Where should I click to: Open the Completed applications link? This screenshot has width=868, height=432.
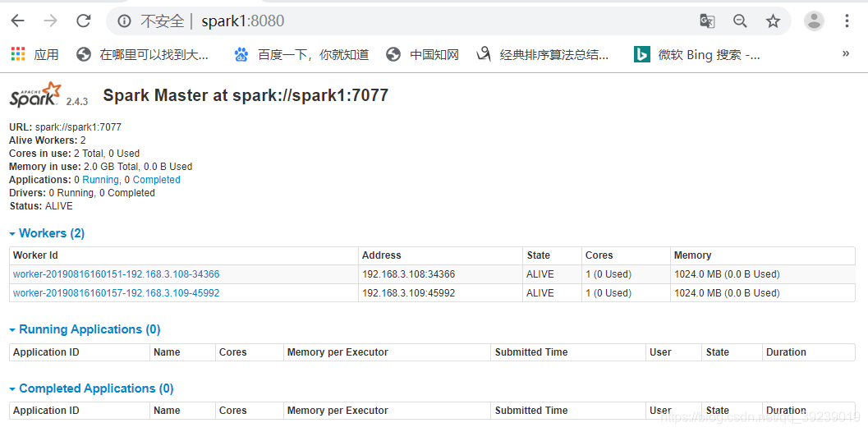[x=156, y=179]
